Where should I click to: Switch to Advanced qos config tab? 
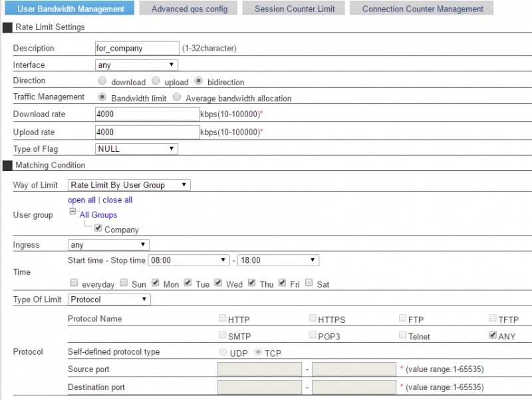tap(189, 9)
